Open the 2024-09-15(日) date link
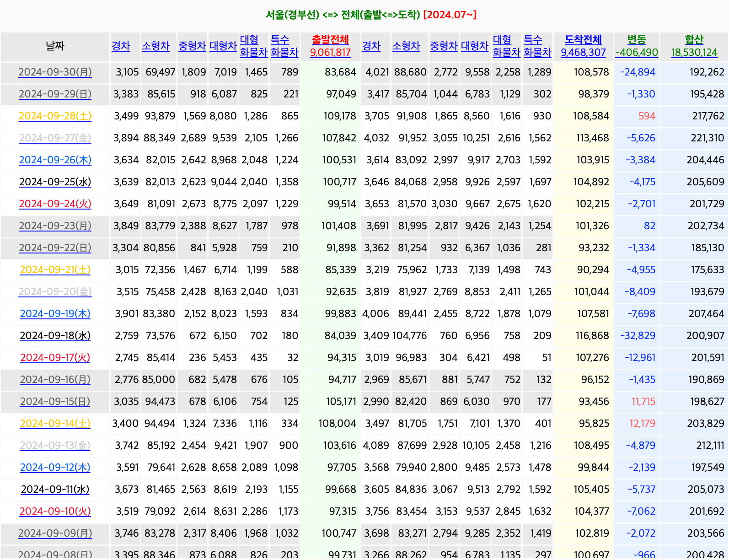Viewport: 729px width, 560px height. (x=55, y=402)
